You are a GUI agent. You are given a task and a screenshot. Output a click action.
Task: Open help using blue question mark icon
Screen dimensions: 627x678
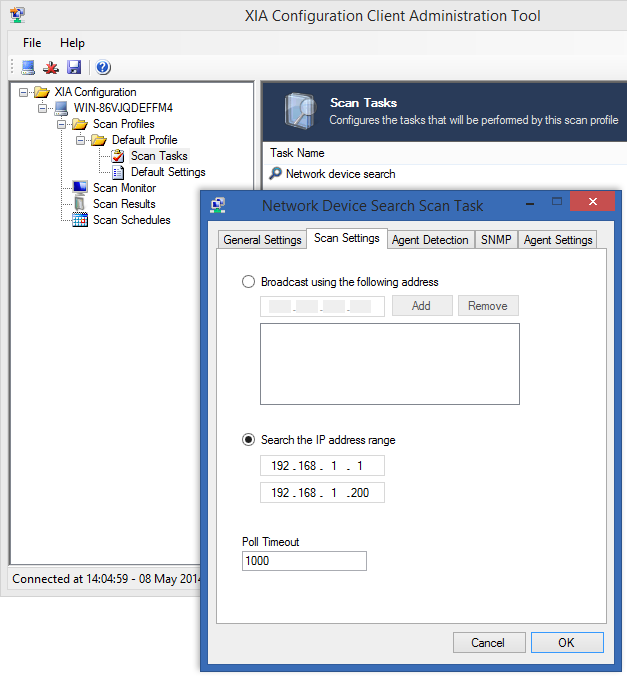click(103, 67)
